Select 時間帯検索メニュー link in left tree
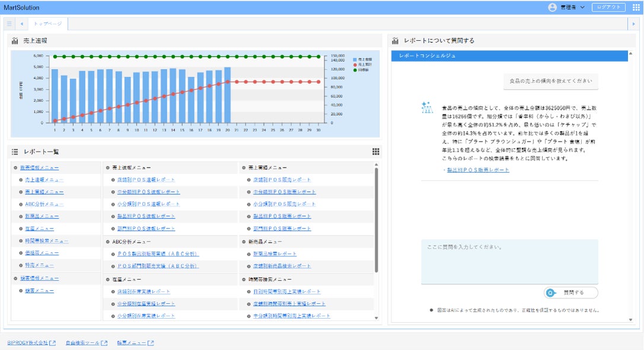 pos(46,241)
